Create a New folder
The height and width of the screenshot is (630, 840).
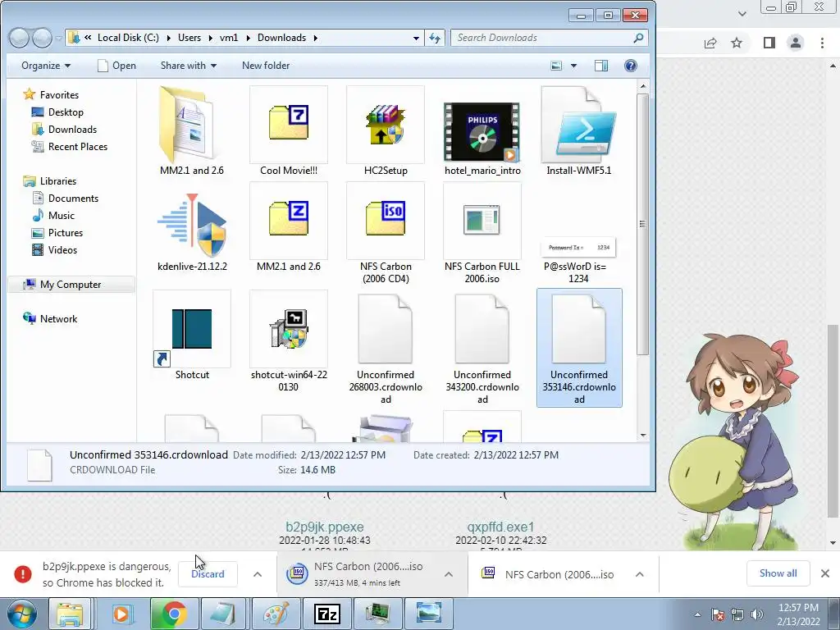tap(266, 66)
